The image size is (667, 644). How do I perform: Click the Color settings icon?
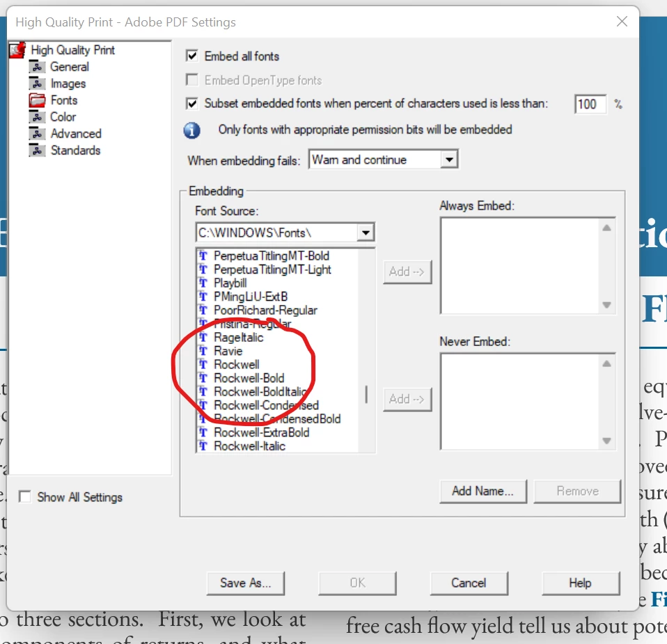[37, 116]
